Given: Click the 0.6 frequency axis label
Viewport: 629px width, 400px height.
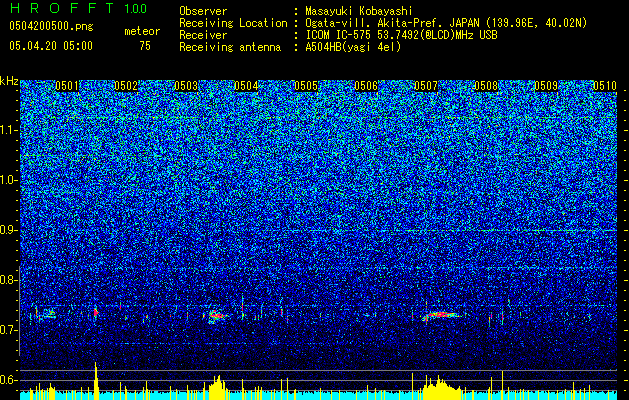Looking at the screenshot, I should 9,380.
